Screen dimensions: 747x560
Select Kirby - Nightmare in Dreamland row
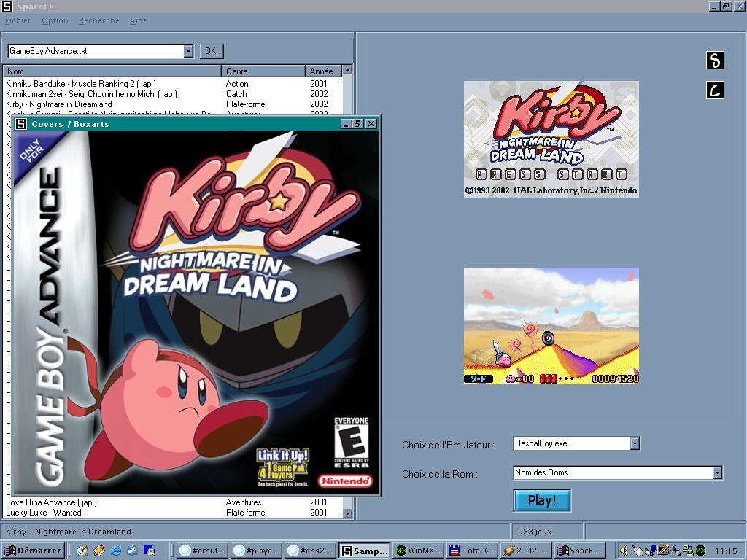(173, 104)
